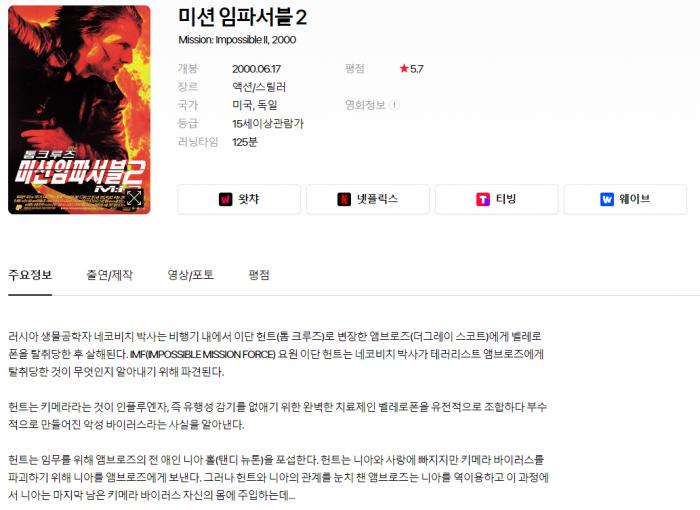This screenshot has height=510, width=700.
Task: Open the 평점 tab
Action: 259,275
